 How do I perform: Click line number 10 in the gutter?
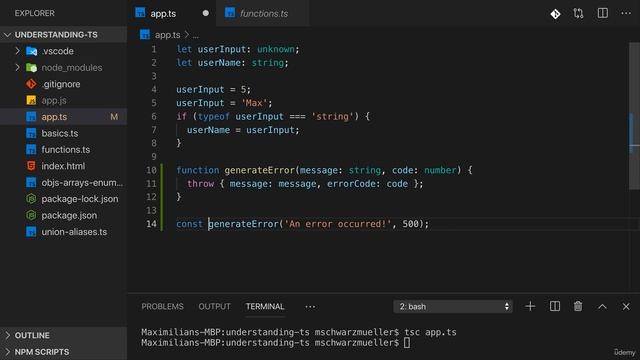[x=151, y=170]
